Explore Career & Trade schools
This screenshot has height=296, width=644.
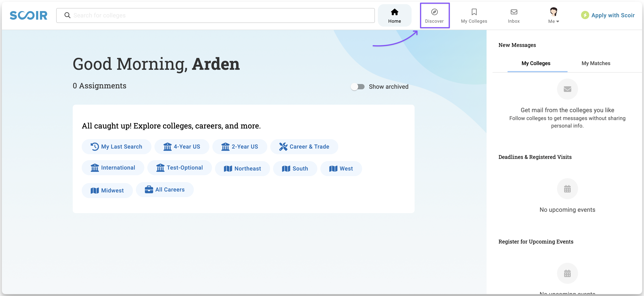point(304,147)
